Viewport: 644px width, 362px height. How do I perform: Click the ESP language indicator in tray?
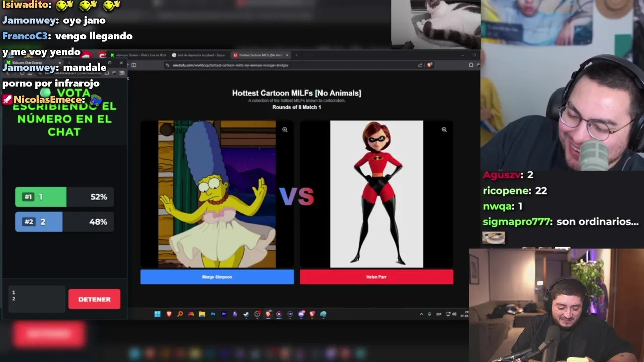click(439, 314)
